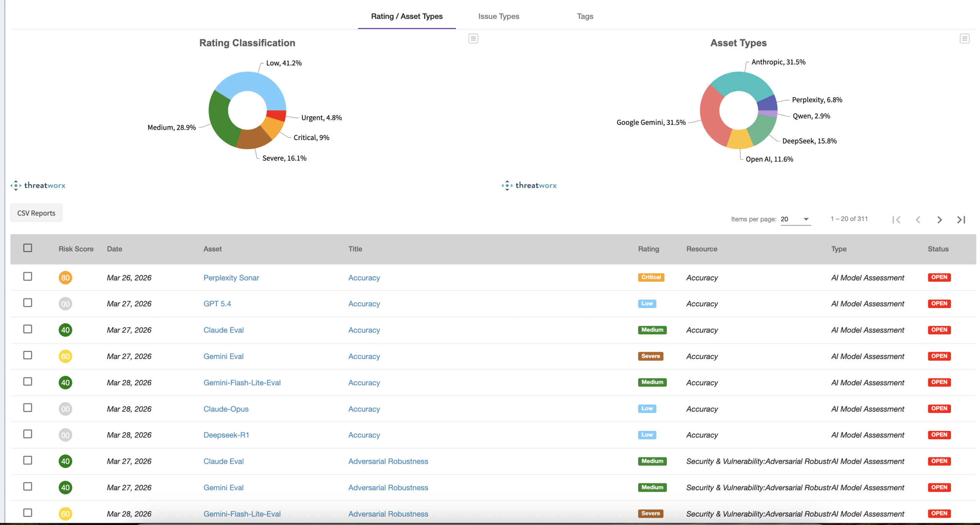Open items per page dropdown
This screenshot has width=980, height=525.
795,219
